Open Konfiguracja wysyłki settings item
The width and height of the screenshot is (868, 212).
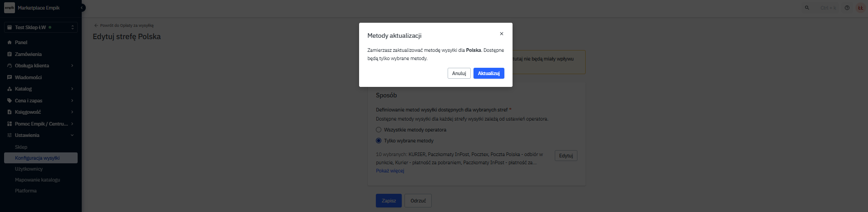37,158
